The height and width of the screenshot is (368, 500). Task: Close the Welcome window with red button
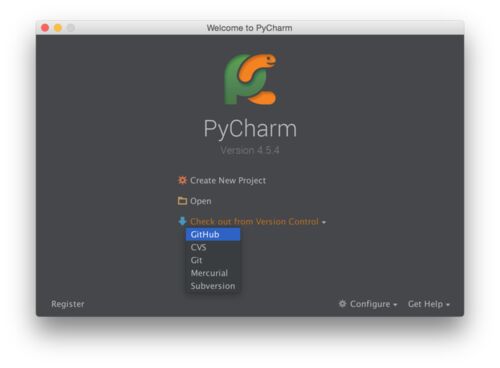point(45,28)
